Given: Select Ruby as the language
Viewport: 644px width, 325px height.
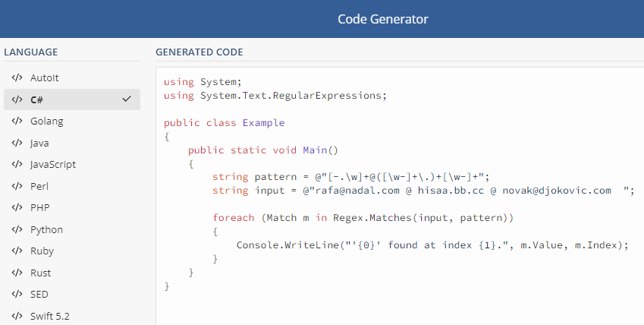Looking at the screenshot, I should pyautogui.click(x=41, y=251).
